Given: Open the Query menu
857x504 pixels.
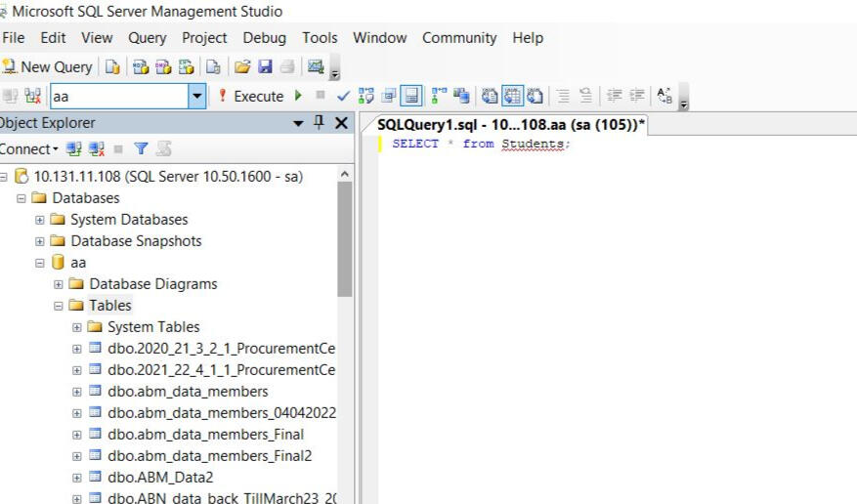Looking at the screenshot, I should pos(147,38).
